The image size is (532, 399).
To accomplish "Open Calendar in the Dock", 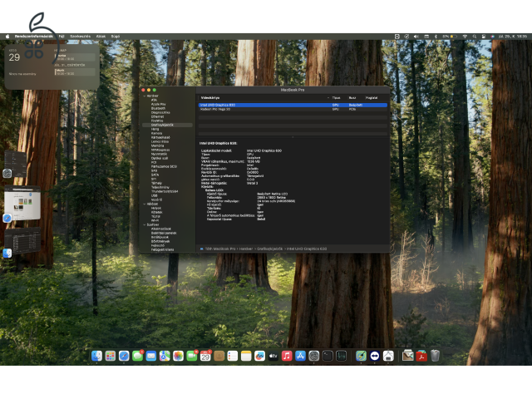I will (x=205, y=356).
